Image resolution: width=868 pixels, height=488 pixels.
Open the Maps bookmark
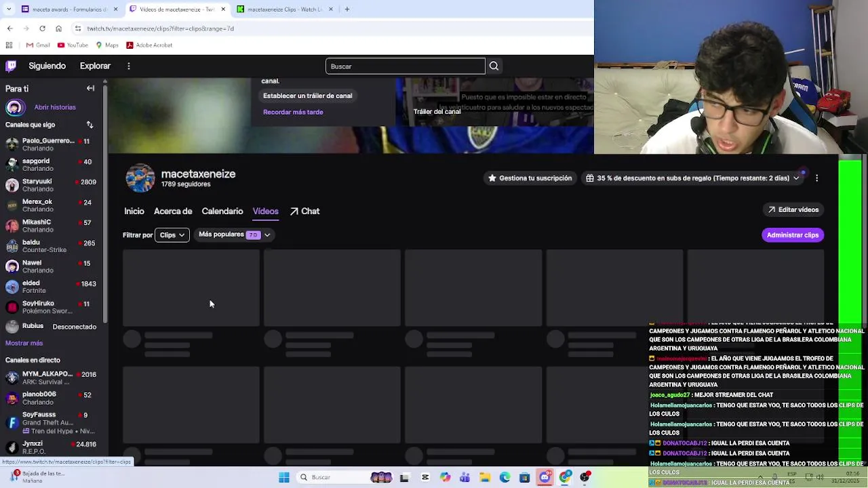point(107,45)
